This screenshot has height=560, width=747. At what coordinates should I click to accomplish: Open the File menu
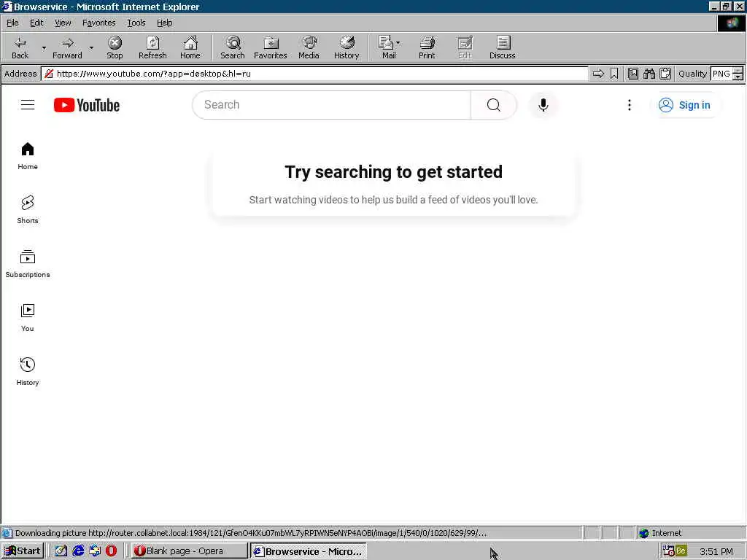coord(12,23)
